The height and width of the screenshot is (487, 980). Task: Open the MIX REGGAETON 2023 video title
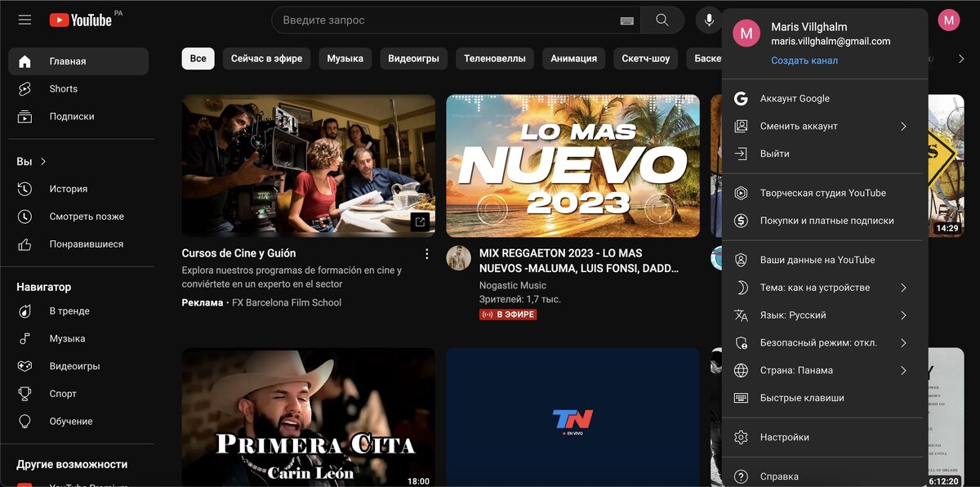click(579, 261)
